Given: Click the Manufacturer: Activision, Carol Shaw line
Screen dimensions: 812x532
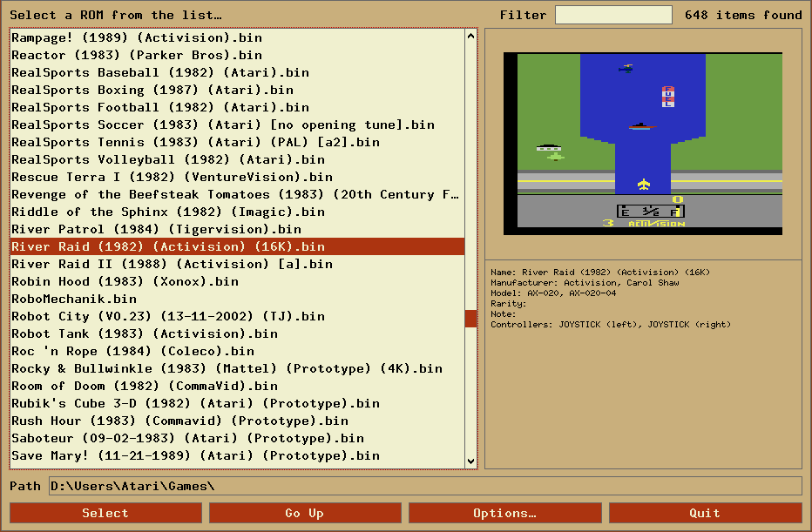Looking at the screenshot, I should [x=585, y=283].
